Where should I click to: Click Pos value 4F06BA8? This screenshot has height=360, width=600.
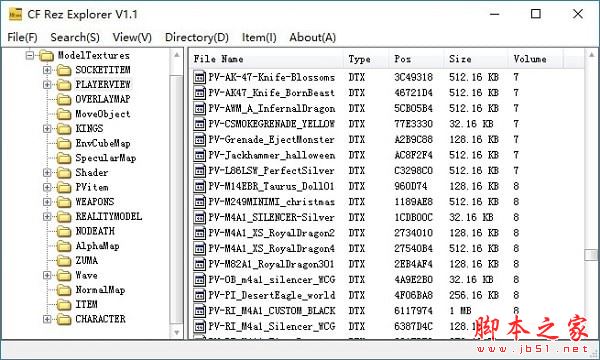click(x=413, y=295)
